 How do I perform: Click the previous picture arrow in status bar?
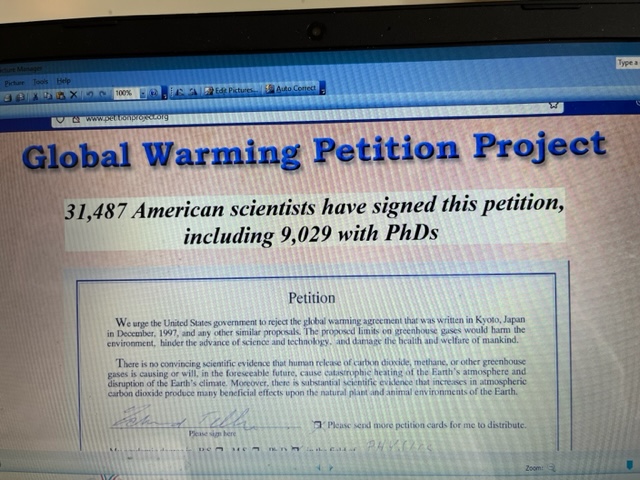tap(319, 468)
